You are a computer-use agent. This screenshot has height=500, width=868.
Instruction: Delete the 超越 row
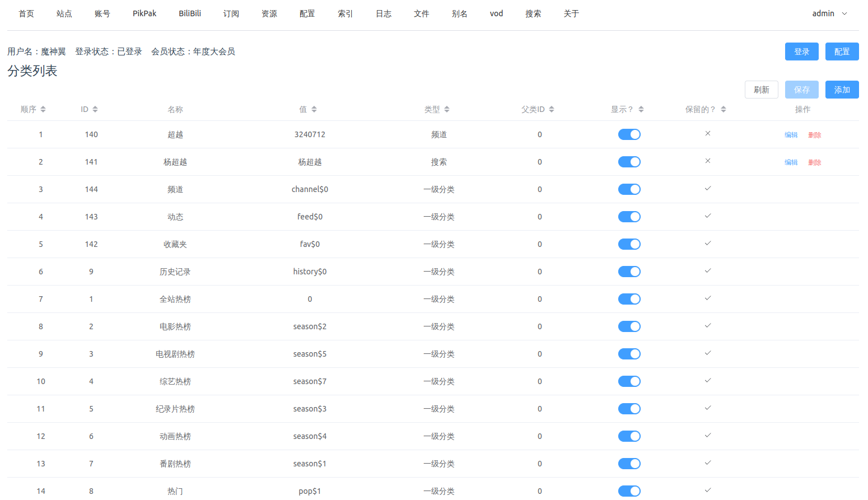815,135
